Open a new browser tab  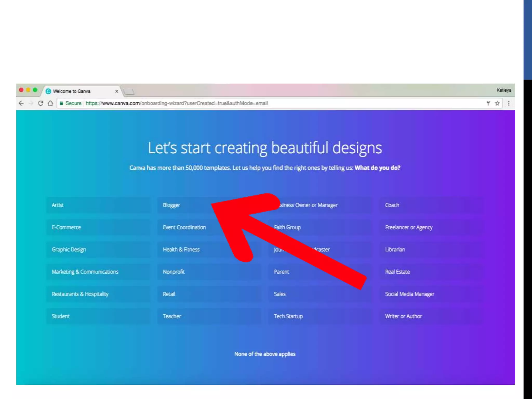pos(129,91)
